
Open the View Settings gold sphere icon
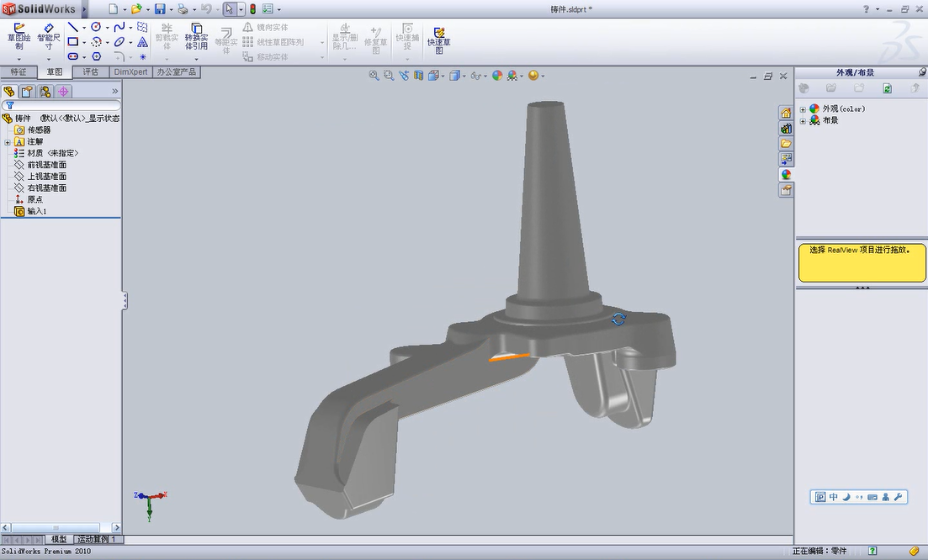[533, 76]
